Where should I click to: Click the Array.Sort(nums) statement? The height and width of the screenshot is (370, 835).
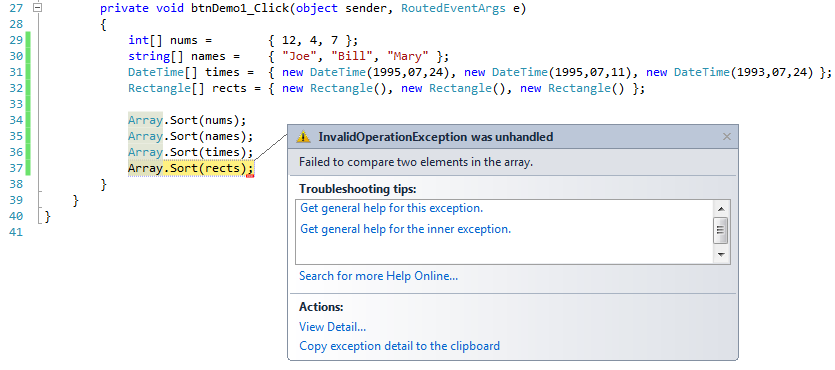[x=187, y=120]
